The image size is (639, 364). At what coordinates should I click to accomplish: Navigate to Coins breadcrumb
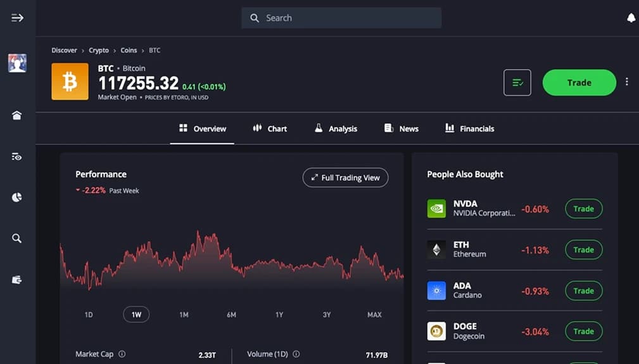click(x=129, y=51)
